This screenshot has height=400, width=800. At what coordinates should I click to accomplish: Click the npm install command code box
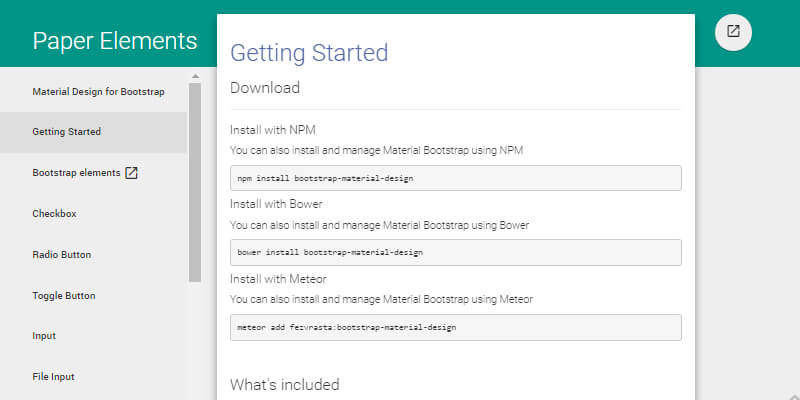click(x=455, y=178)
